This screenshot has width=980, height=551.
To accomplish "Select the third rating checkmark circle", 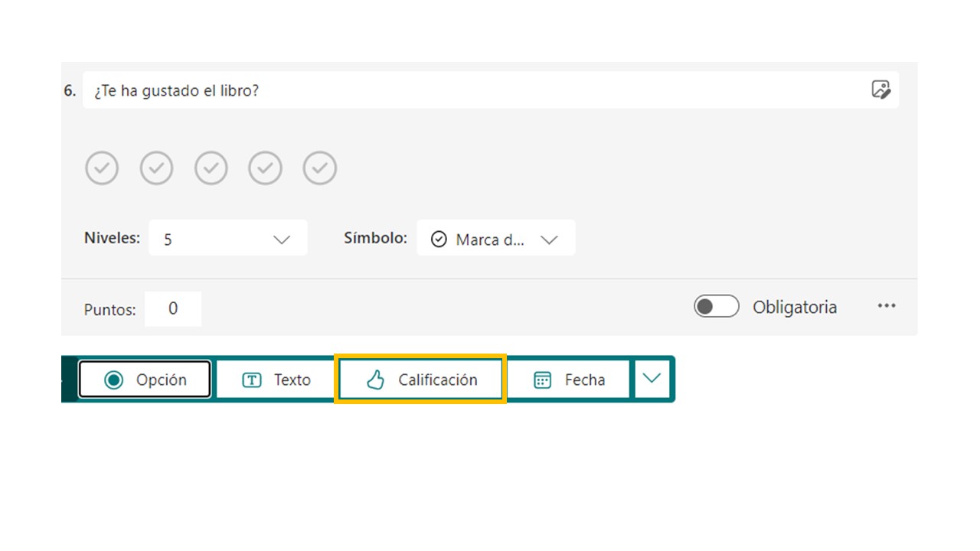I will 211,168.
